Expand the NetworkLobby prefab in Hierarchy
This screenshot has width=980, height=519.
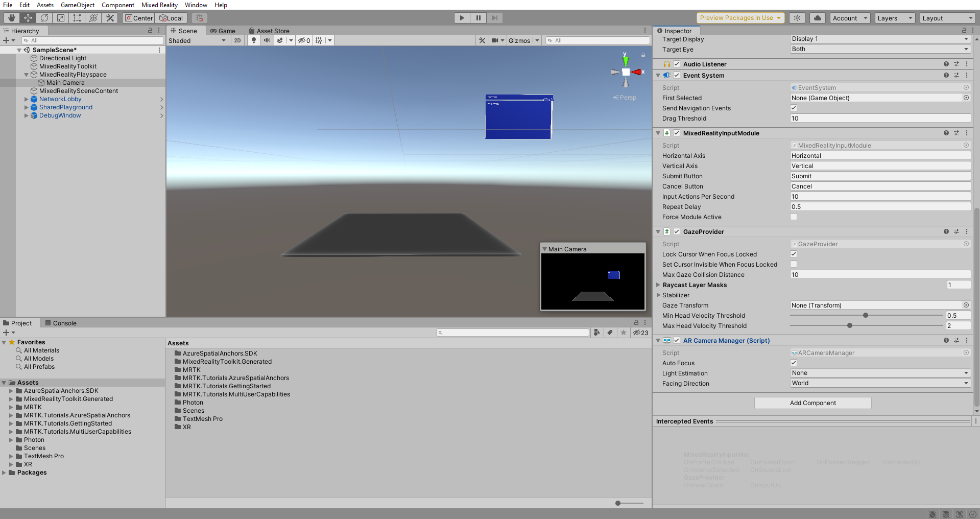[x=26, y=99]
